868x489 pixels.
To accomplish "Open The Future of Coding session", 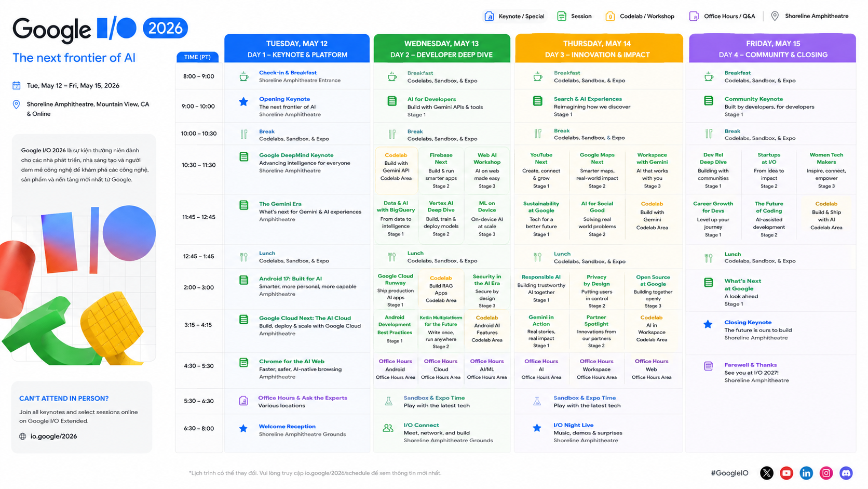I will click(769, 219).
